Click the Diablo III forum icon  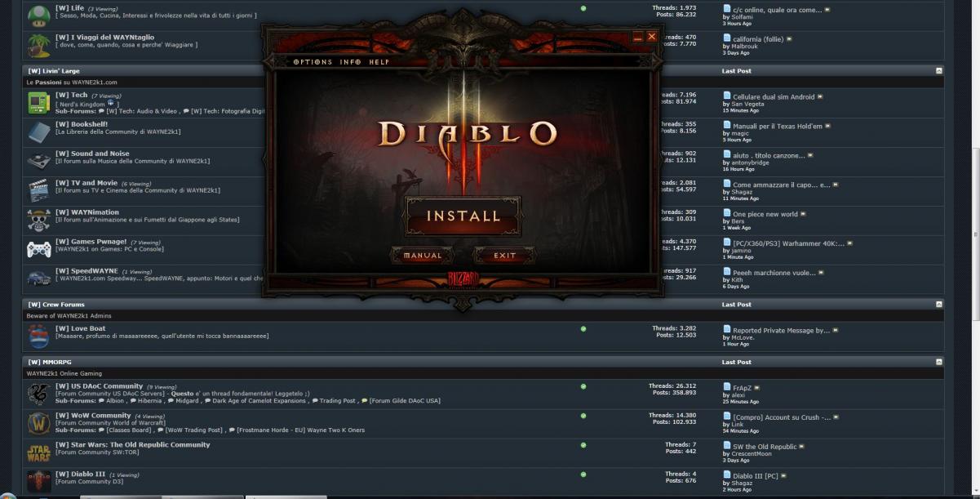point(38,480)
